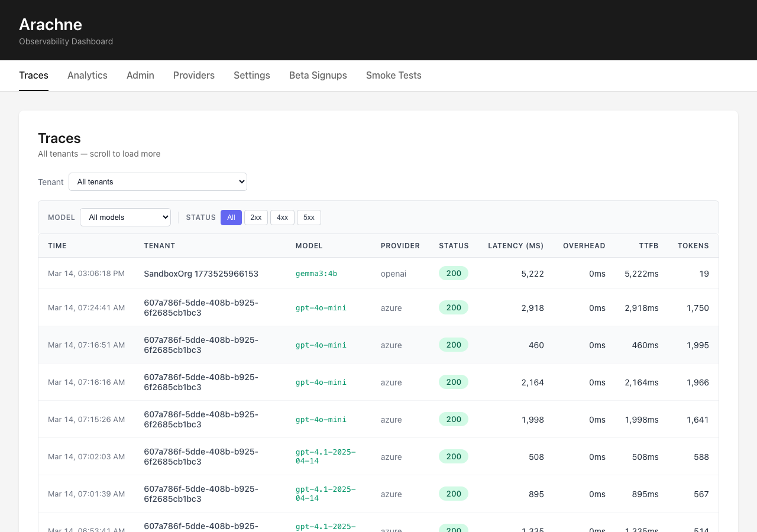Go to the Providers page
Viewport: 757px width, 532px height.
tap(193, 75)
